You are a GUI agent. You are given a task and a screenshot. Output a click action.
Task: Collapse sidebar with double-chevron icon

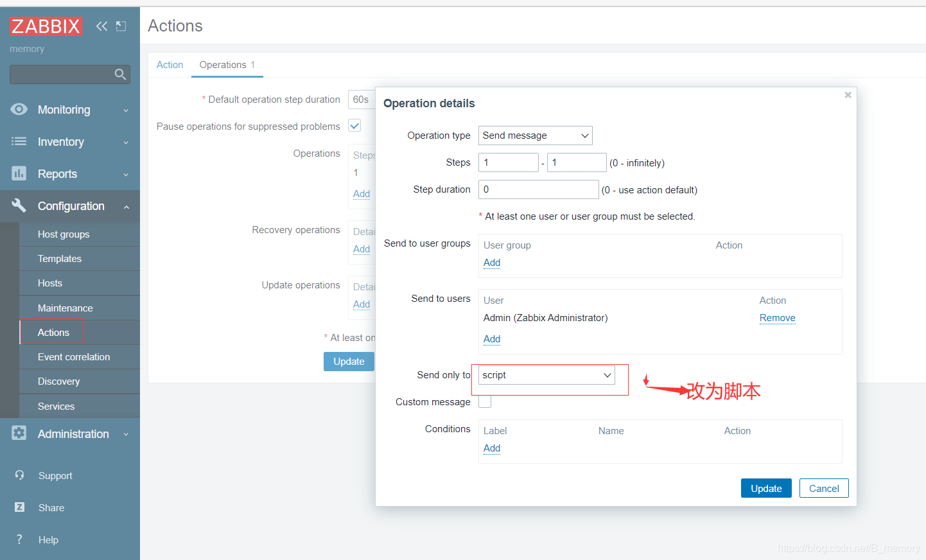101,26
